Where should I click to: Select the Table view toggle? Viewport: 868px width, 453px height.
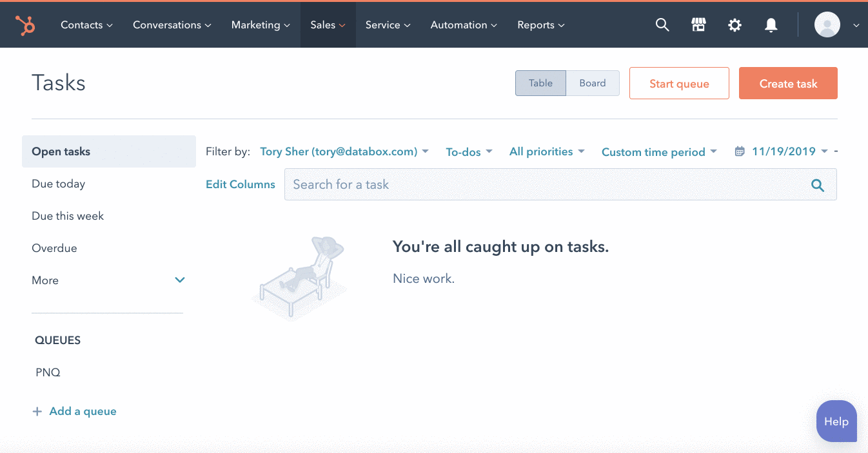click(540, 82)
